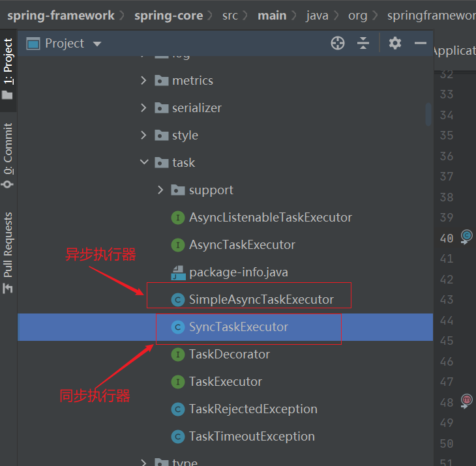
Task: Collapse the task folder
Action: (144, 162)
